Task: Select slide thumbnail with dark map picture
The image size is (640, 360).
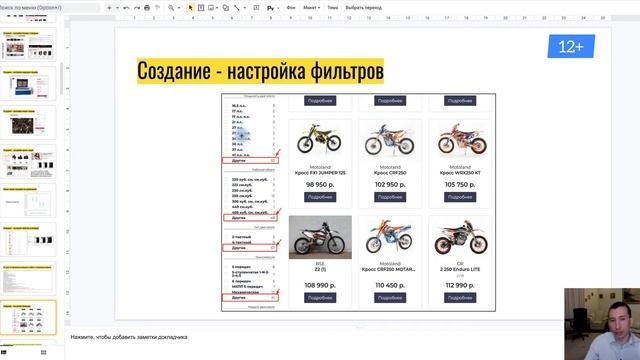Action: click(28, 122)
